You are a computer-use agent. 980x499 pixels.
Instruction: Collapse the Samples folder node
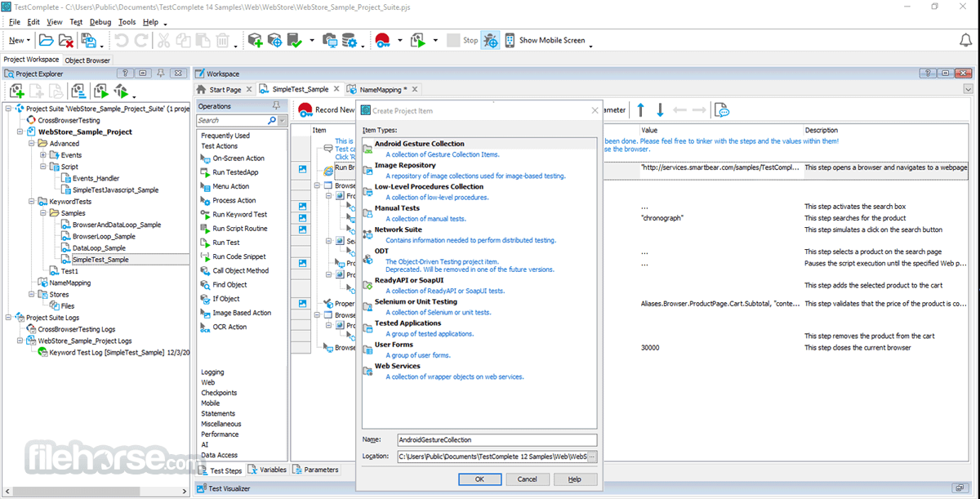pos(43,213)
